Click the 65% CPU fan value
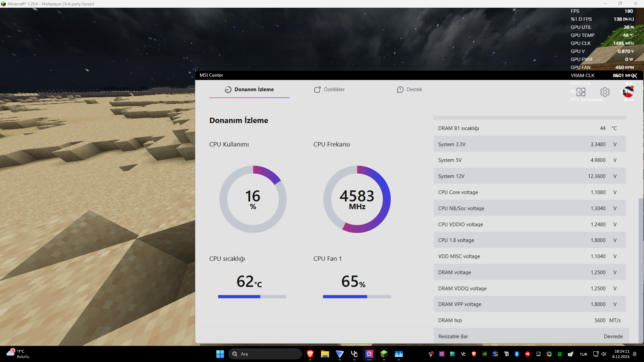This screenshot has width=644, height=362. click(x=353, y=281)
